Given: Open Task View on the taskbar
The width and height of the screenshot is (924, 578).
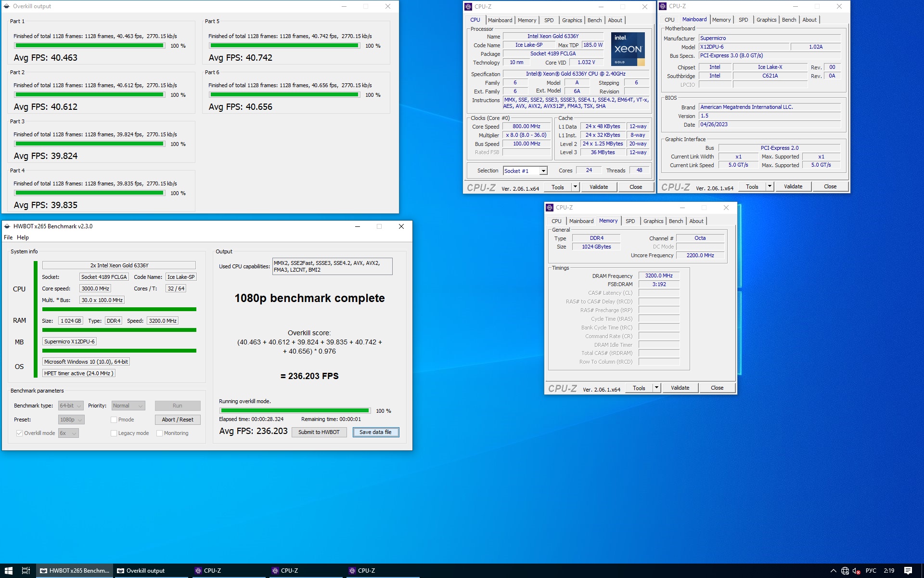Looking at the screenshot, I should point(26,571).
